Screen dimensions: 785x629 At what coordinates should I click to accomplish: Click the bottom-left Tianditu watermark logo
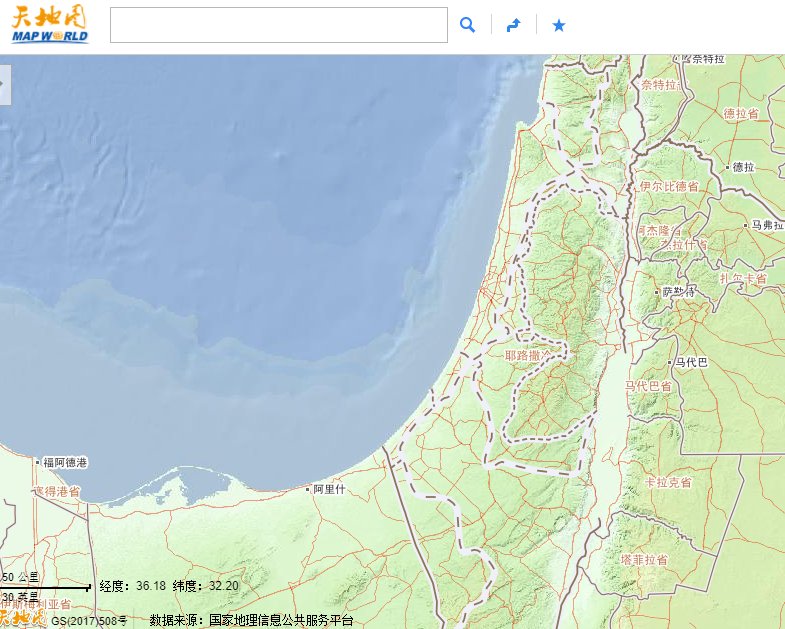click(x=24, y=618)
